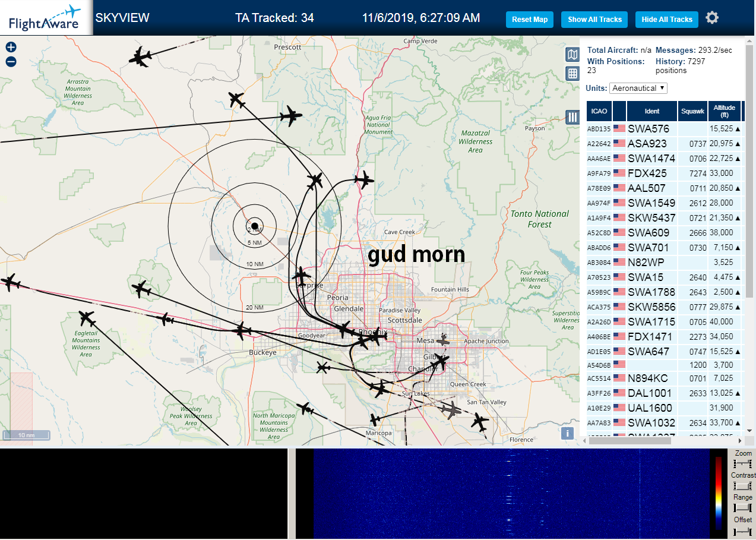
Task: Select aircraft icon near Eagletail Mountains Wilderness
Action: [87, 318]
